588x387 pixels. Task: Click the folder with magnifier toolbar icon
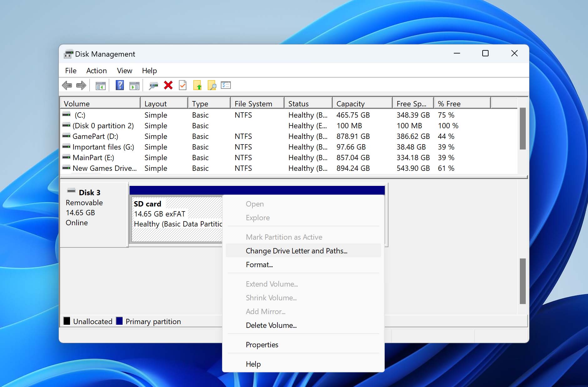click(x=212, y=85)
